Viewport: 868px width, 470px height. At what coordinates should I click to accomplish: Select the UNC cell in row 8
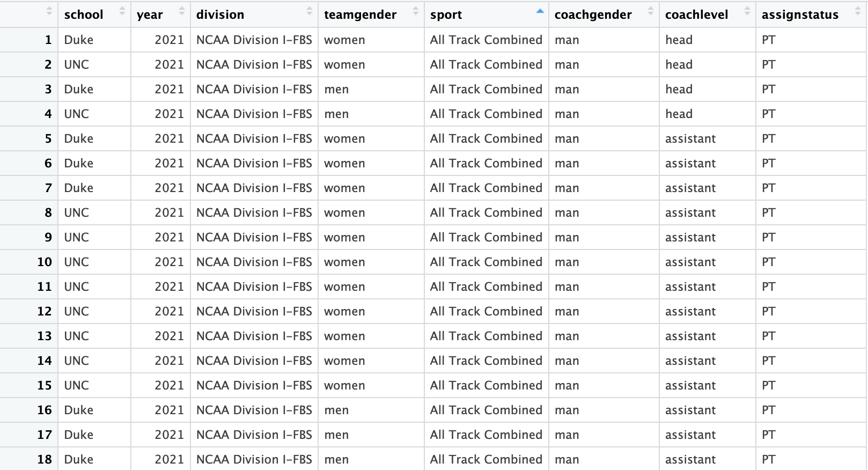[x=77, y=213]
